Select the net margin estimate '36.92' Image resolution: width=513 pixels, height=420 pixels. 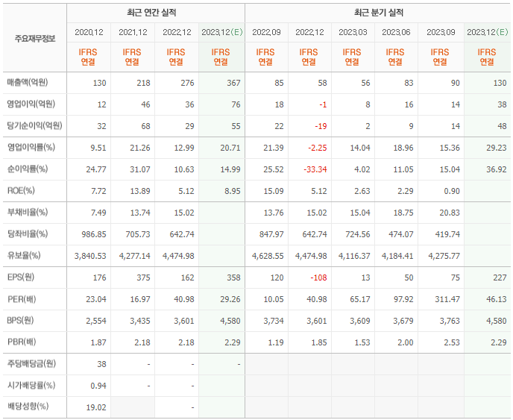(497, 169)
